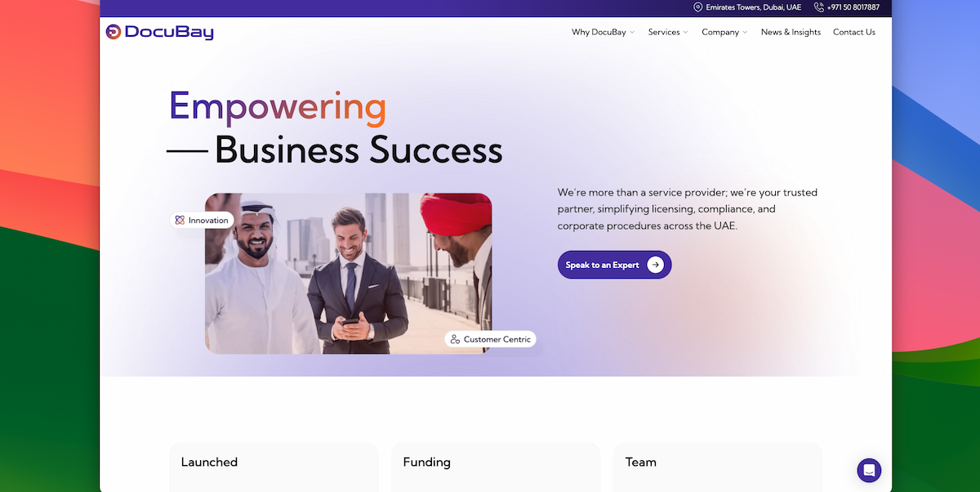Click the phone icon beside +971 number
The width and height of the screenshot is (980, 492).
pyautogui.click(x=819, y=7)
